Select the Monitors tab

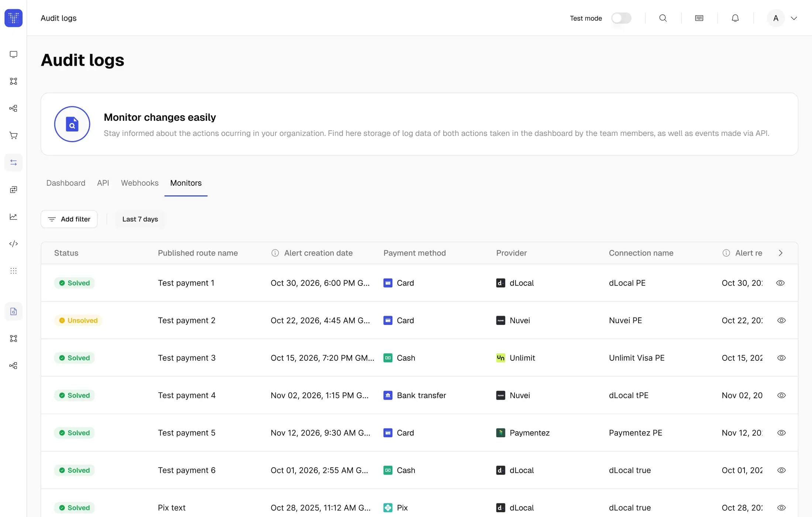pyautogui.click(x=186, y=183)
